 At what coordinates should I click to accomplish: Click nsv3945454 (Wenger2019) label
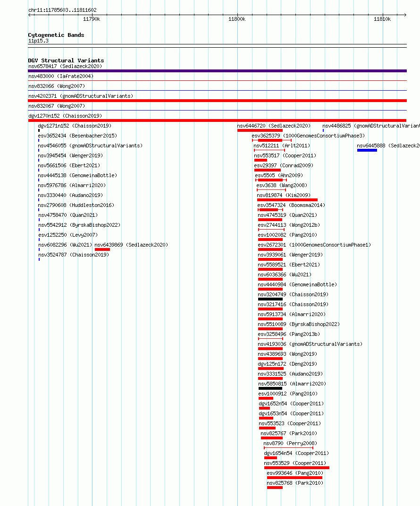click(x=71, y=155)
